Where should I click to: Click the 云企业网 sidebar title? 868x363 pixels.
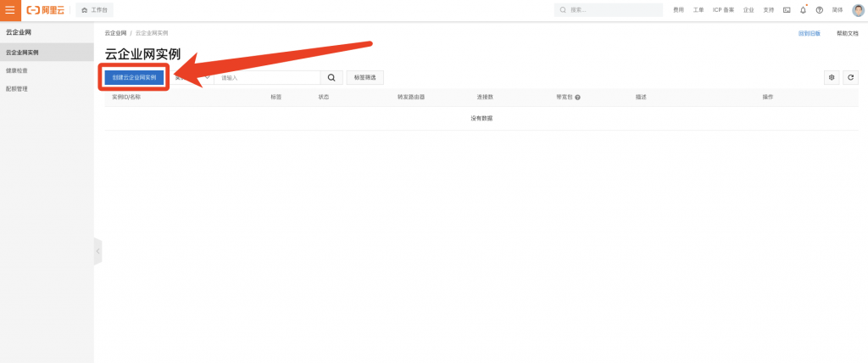pos(19,33)
